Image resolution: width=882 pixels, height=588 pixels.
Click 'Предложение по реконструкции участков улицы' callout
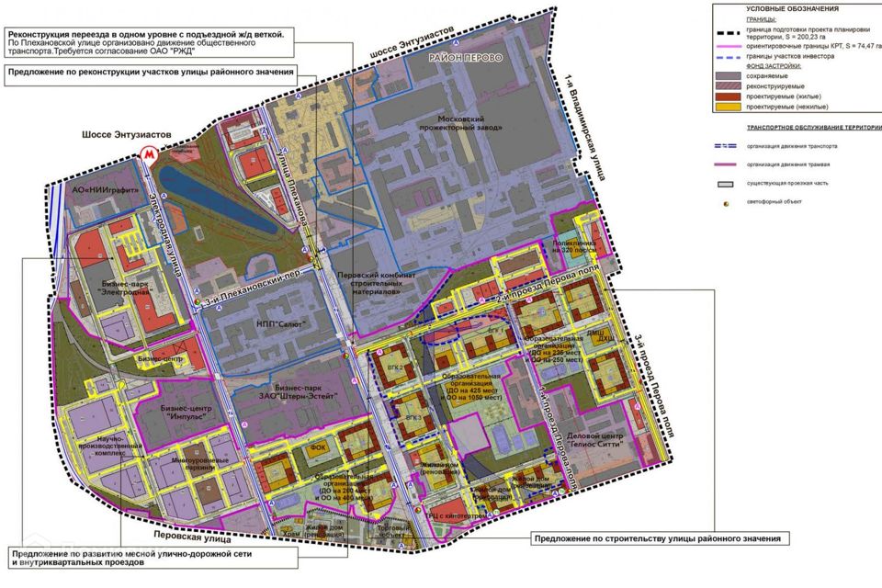point(150,75)
